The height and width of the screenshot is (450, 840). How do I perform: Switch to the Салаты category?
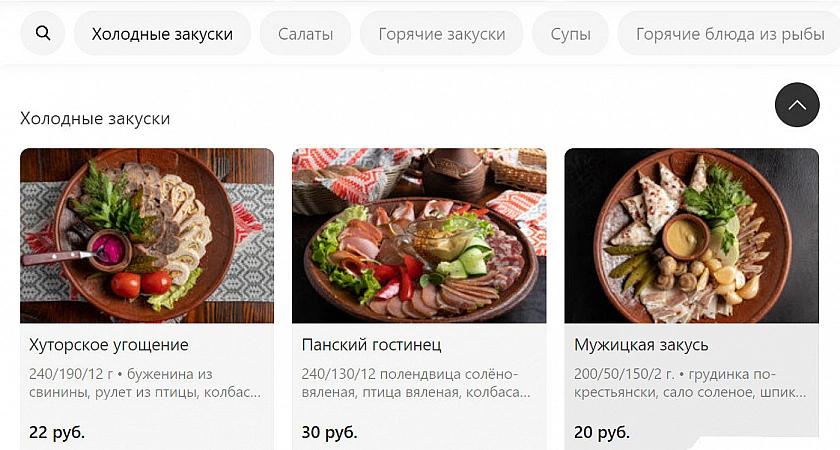click(305, 34)
